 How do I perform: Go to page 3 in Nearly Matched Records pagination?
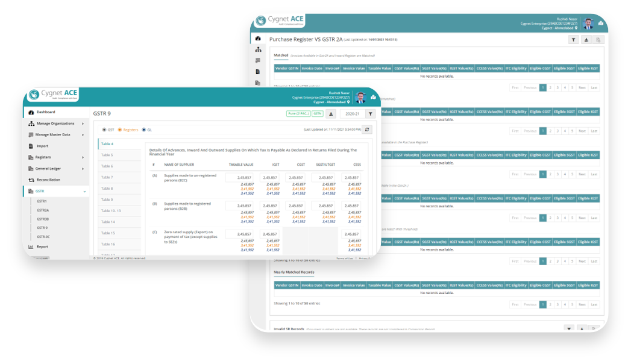pos(557,304)
